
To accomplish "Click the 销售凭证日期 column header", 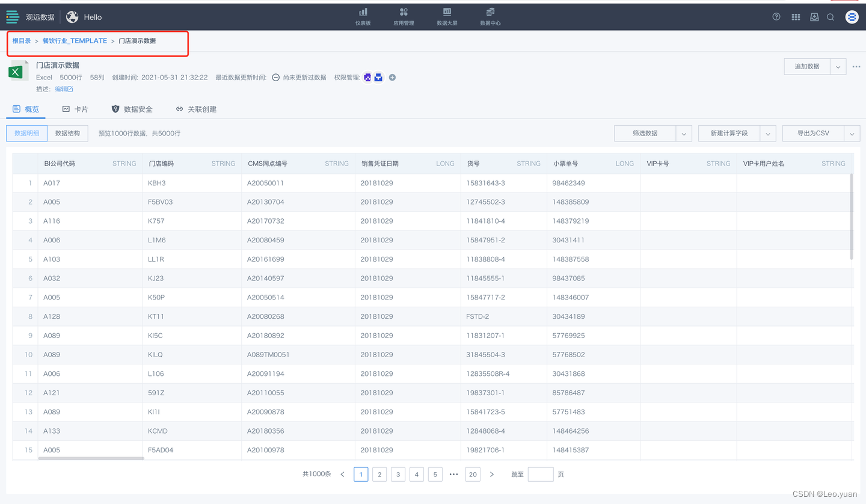I will (408, 164).
